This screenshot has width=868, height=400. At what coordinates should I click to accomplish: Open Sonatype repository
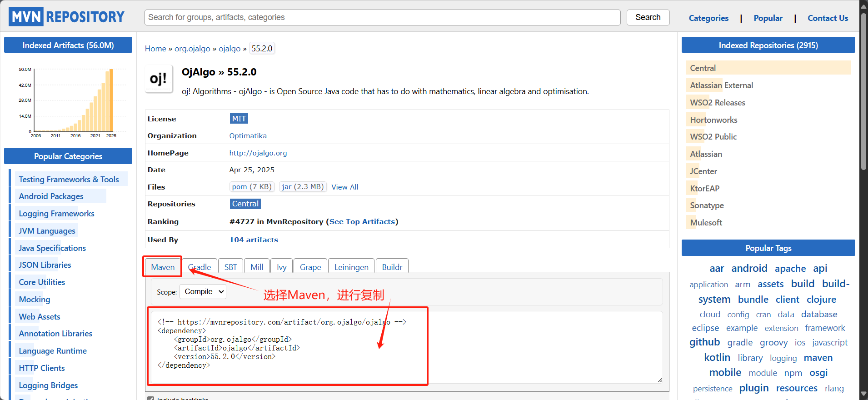pos(707,205)
